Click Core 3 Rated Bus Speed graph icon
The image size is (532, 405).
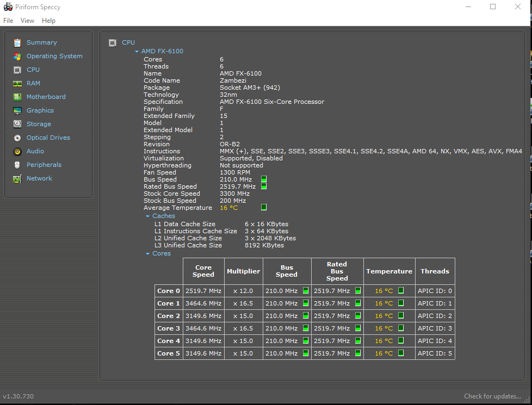click(357, 328)
